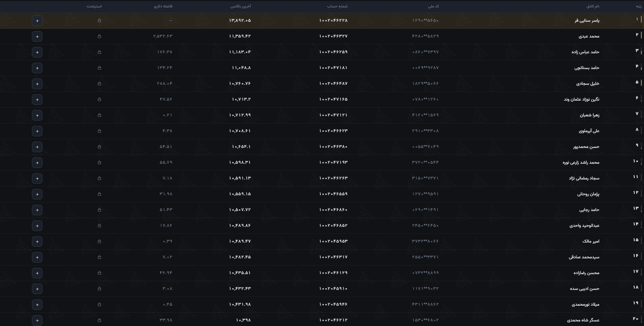
Task: Select name حامد رجایی in the list
Action: pos(589,210)
